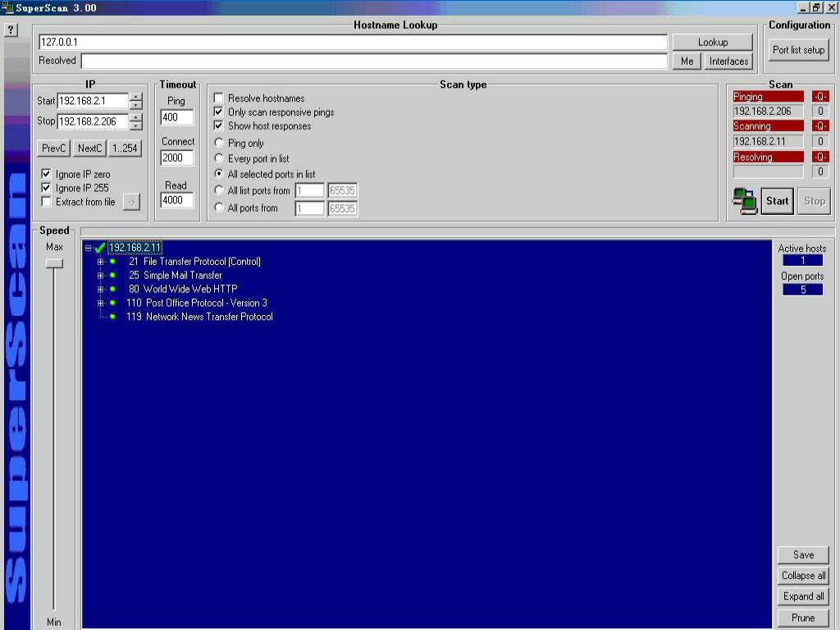Viewport: 840px width, 630px height.
Task: Select All list ports from option
Action: (218, 190)
